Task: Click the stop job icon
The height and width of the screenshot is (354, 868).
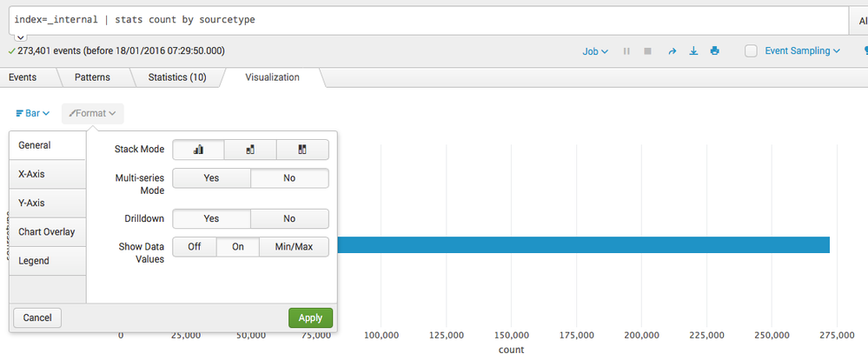Action: point(647,51)
